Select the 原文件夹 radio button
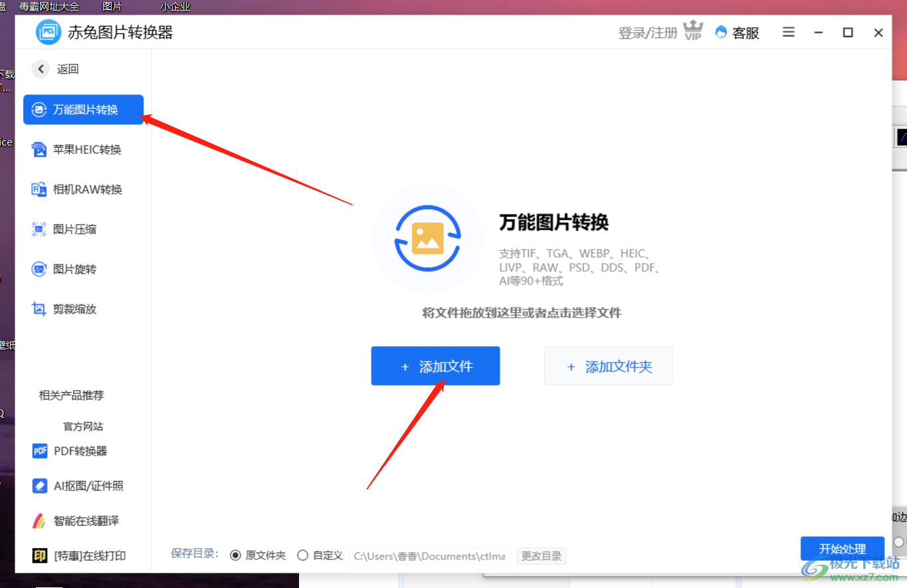 click(x=235, y=555)
